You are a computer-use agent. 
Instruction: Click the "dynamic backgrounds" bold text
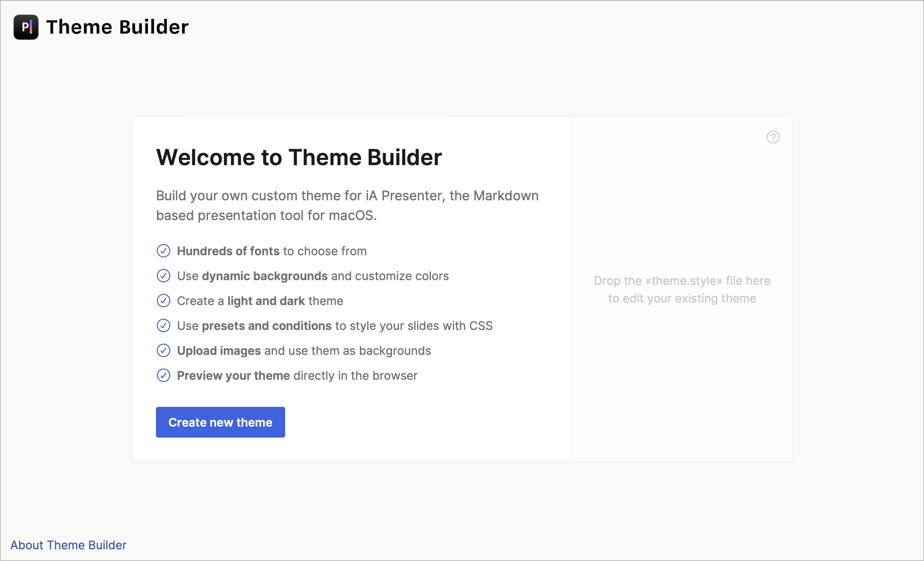(x=264, y=276)
